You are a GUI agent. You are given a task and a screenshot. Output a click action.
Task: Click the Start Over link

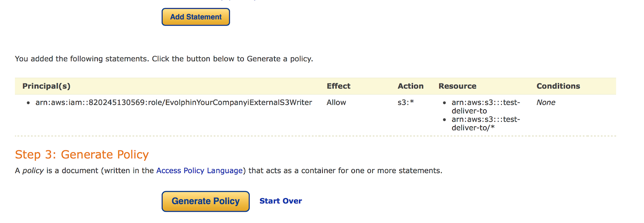pyautogui.click(x=281, y=201)
